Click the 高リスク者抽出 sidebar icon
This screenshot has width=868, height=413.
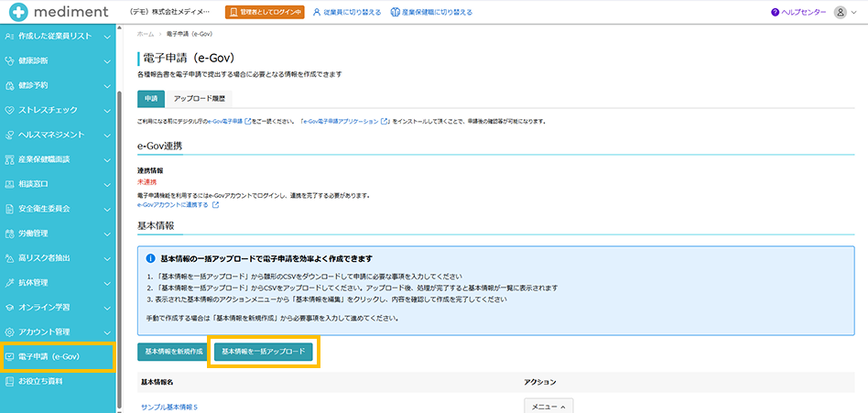pyautogui.click(x=9, y=258)
